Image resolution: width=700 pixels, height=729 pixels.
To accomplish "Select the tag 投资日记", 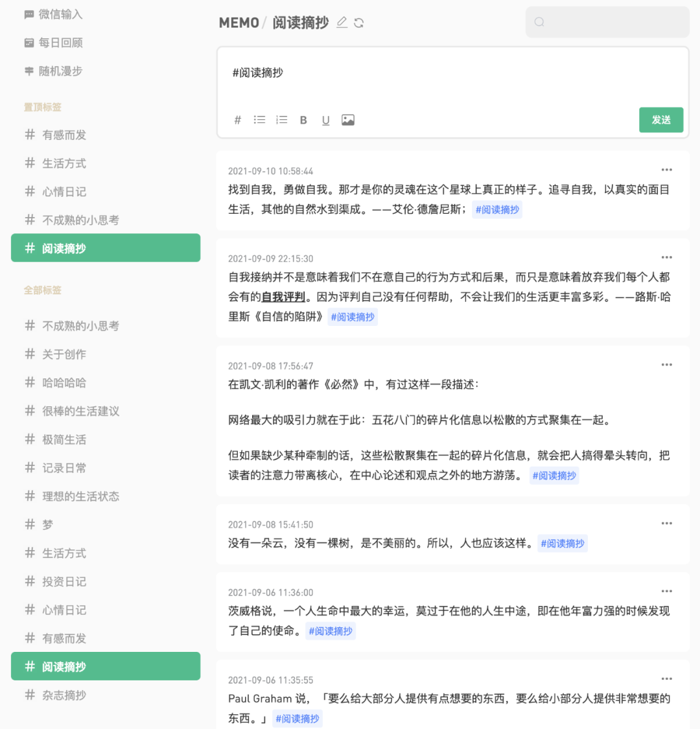I will point(106,581).
